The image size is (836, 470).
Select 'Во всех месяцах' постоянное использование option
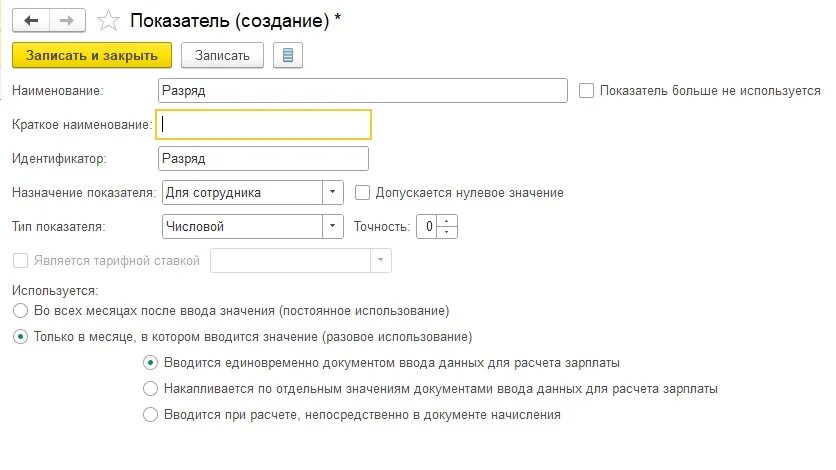tap(20, 311)
